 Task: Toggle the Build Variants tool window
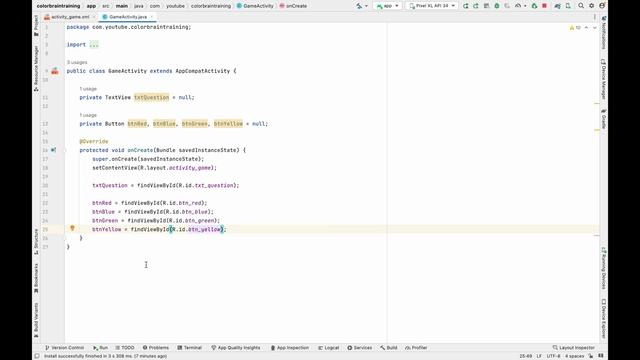pos(36,320)
